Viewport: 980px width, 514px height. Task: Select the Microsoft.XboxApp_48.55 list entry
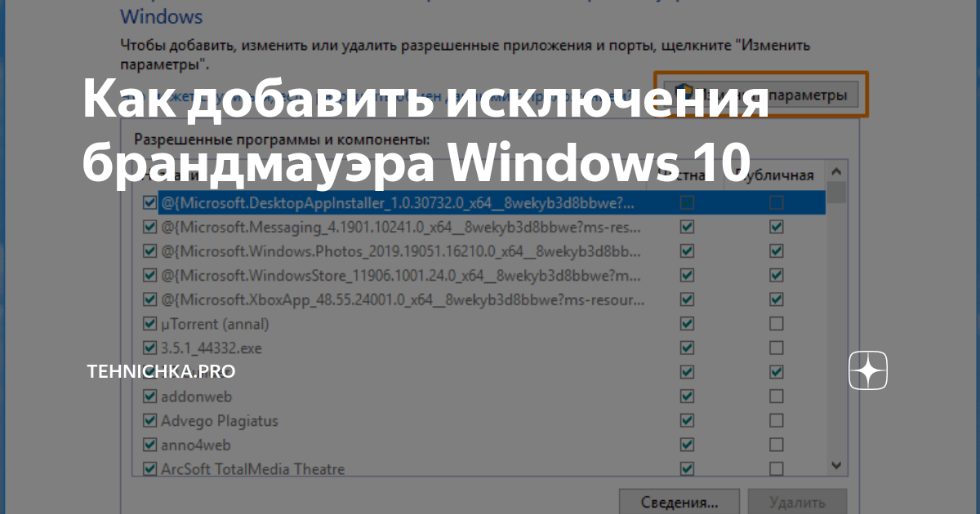(x=401, y=299)
